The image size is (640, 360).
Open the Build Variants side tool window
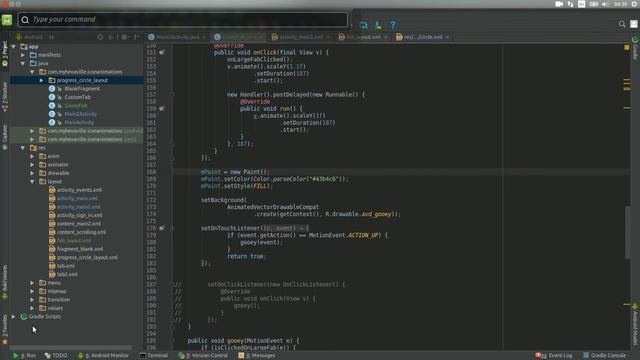coord(4,282)
